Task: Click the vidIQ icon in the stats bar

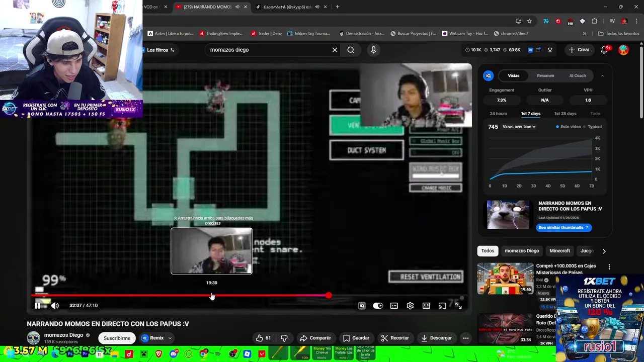Action: pyautogui.click(x=530, y=50)
